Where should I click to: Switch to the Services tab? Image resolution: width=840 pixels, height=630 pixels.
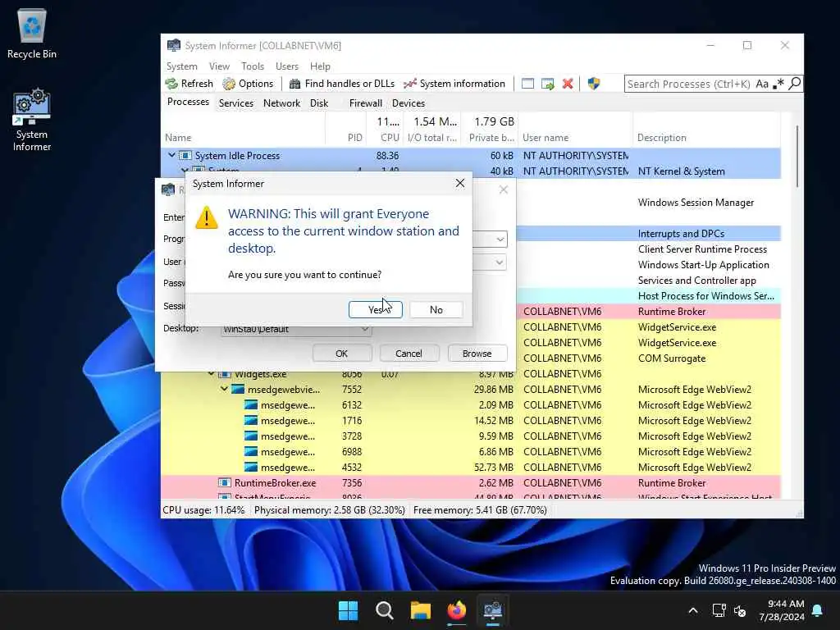[235, 103]
